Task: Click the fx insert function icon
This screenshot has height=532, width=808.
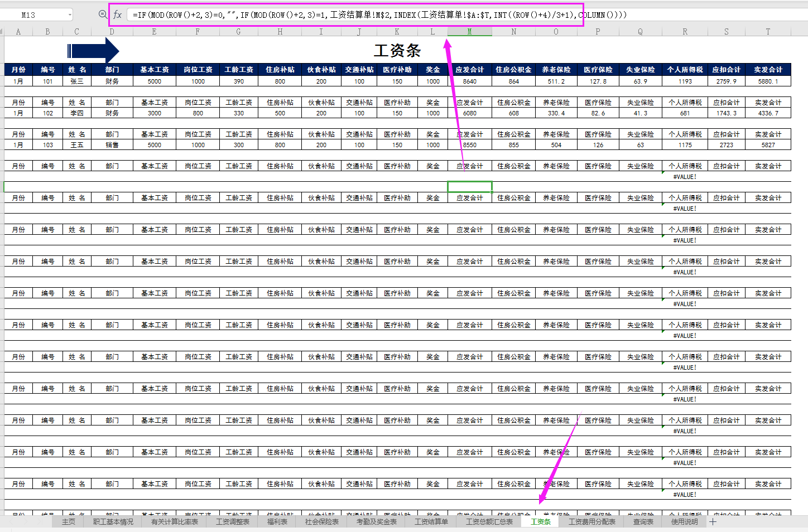Action: pyautogui.click(x=117, y=14)
